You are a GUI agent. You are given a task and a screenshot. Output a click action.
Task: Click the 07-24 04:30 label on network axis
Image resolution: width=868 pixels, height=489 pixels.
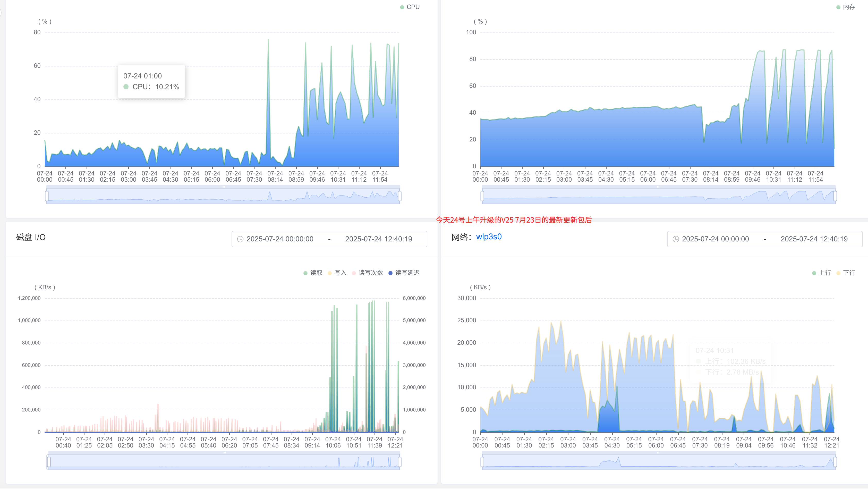tap(612, 442)
